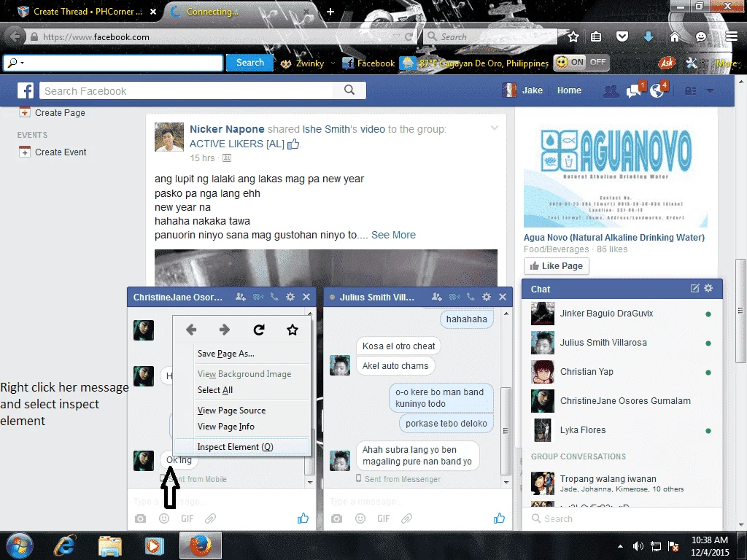Open Internet Explorer from taskbar

point(64,545)
